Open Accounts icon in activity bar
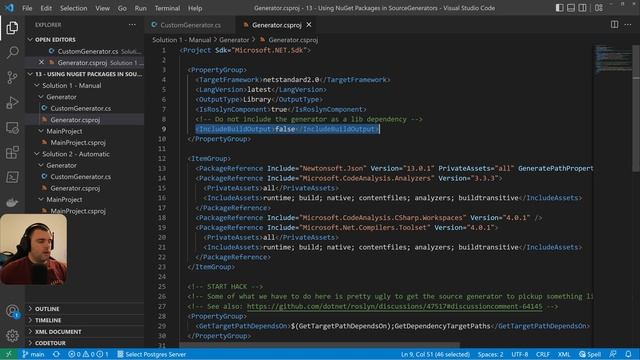The width and height of the screenshot is (640, 360). click(12, 311)
